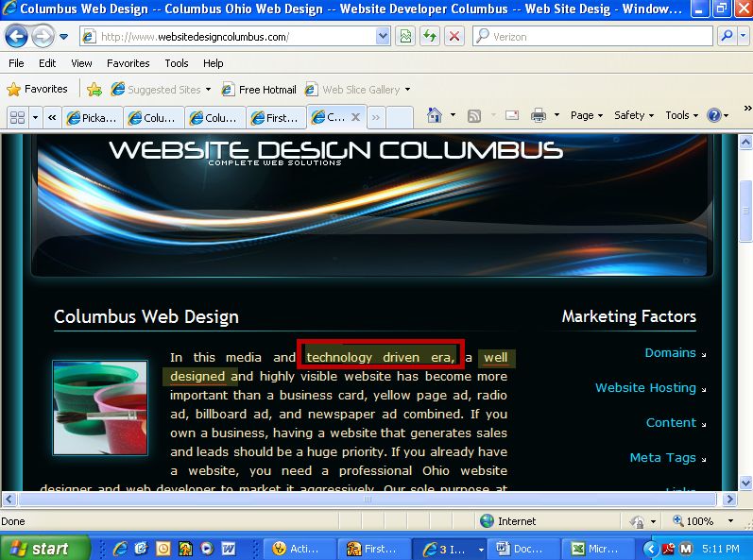Click the Read Mail envelope icon
753x560 pixels.
[512, 115]
